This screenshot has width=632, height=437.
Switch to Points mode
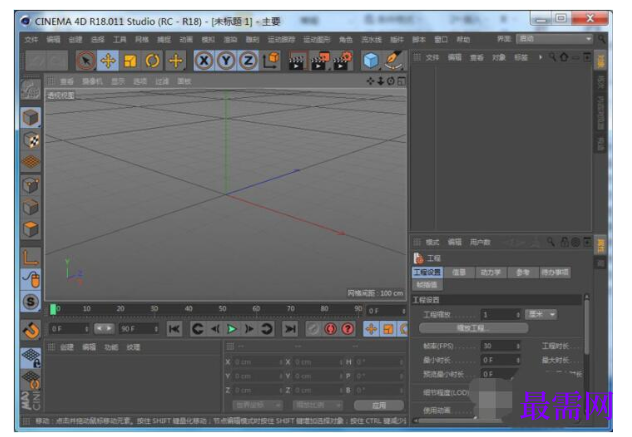click(x=31, y=185)
